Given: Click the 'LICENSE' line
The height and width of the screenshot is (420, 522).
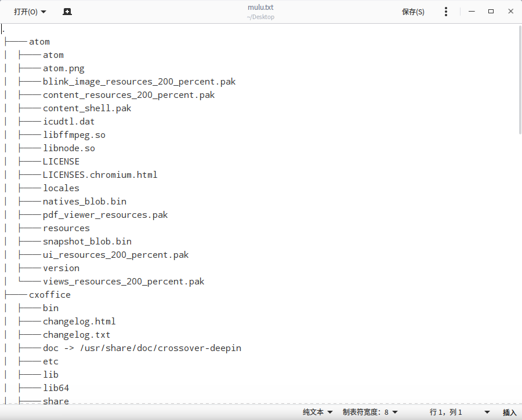Looking at the screenshot, I should point(61,162).
